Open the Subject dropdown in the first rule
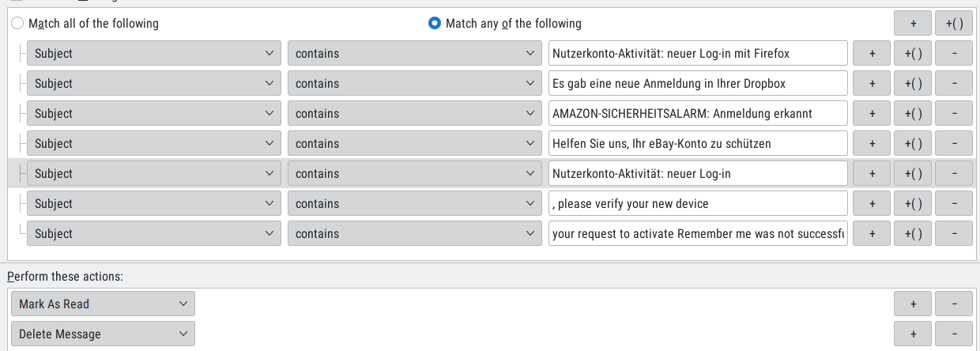 pyautogui.click(x=153, y=54)
